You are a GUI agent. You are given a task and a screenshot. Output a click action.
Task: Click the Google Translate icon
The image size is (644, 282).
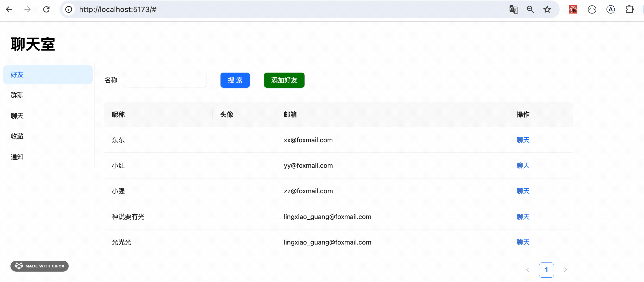tap(514, 10)
